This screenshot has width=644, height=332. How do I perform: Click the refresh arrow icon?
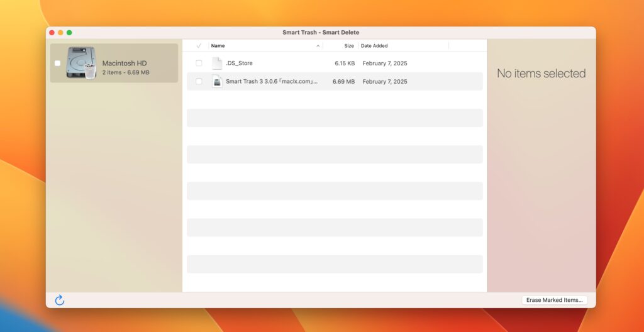tap(60, 300)
